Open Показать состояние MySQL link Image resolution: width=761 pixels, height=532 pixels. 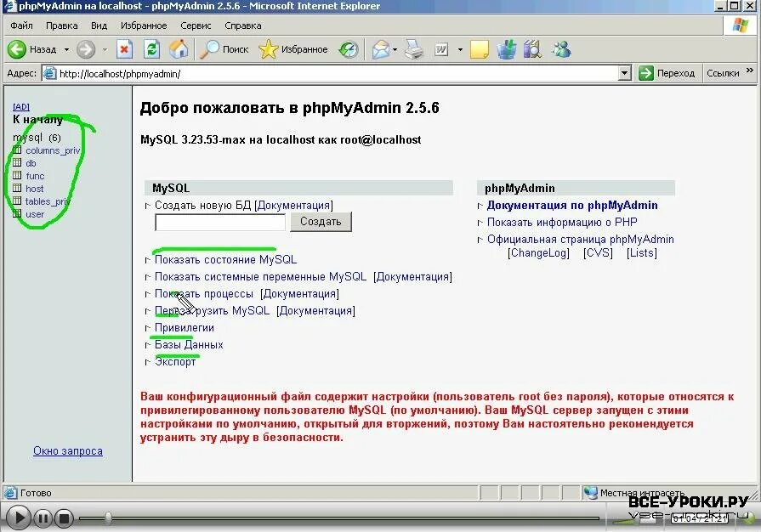pos(225,259)
